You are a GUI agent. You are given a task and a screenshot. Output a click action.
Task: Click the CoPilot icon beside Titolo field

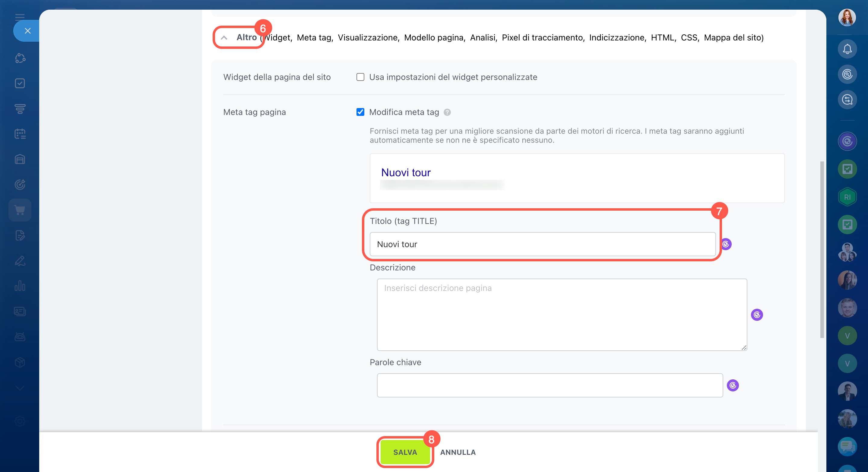pos(726,244)
